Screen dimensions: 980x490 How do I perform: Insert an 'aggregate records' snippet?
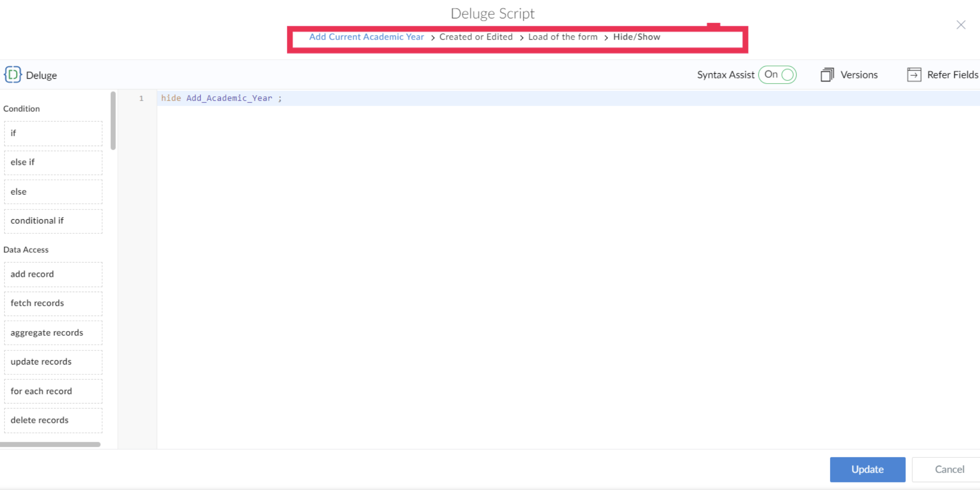pos(53,332)
